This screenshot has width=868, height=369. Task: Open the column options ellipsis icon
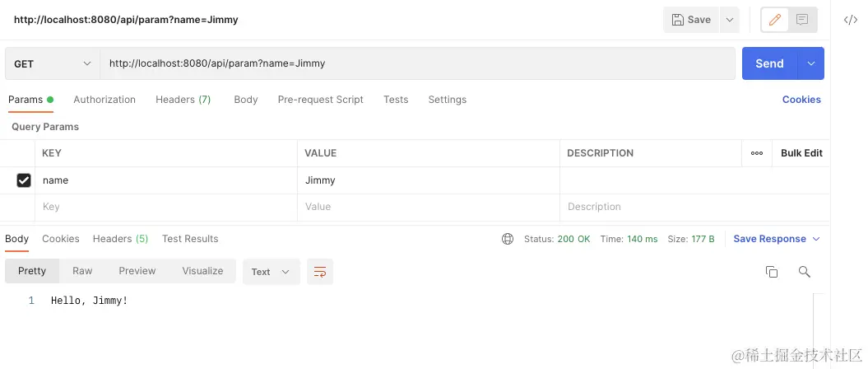pos(757,153)
